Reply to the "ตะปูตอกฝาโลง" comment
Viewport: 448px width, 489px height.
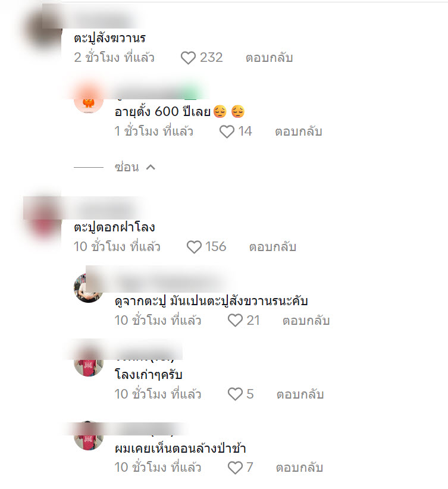[x=272, y=247]
